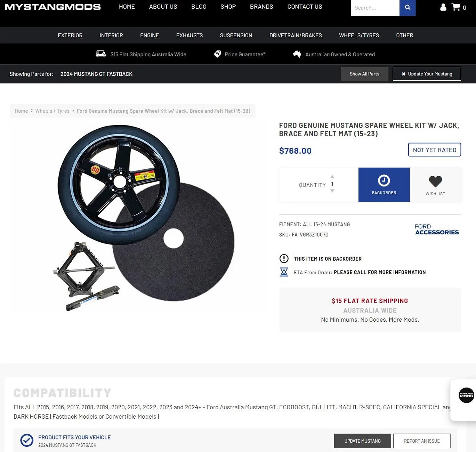Go to the Blog menu
The height and width of the screenshot is (452, 476).
(x=199, y=7)
